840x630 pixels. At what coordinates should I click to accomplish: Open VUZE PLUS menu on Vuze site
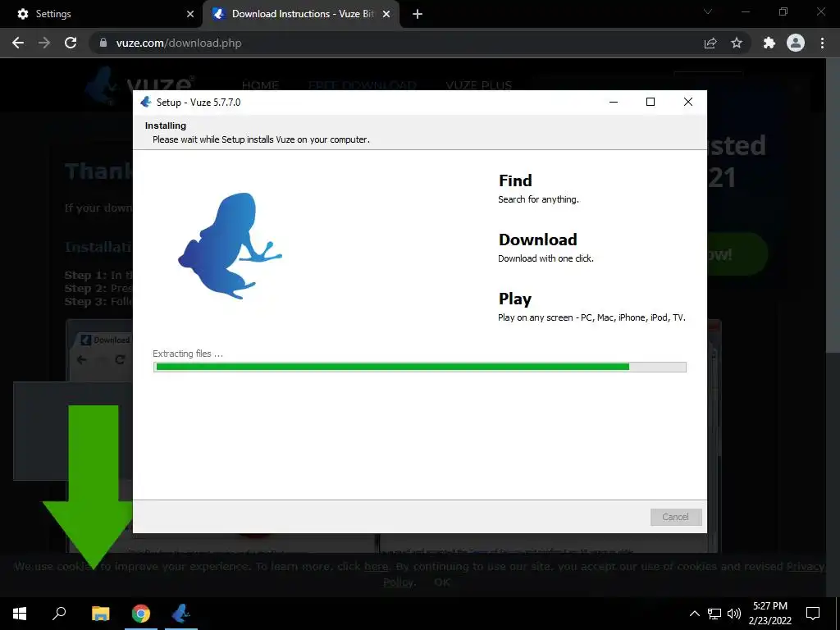pyautogui.click(x=478, y=85)
